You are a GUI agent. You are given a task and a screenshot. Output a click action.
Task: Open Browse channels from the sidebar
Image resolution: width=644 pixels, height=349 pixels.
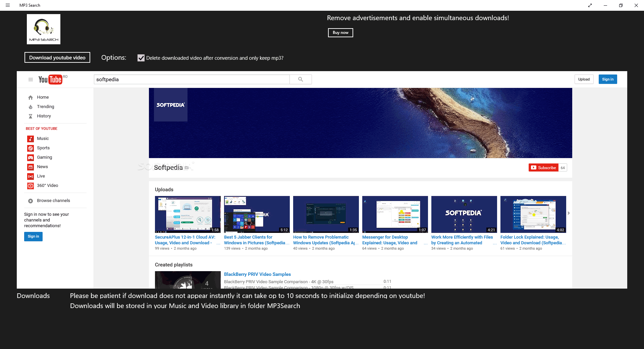tap(30, 201)
